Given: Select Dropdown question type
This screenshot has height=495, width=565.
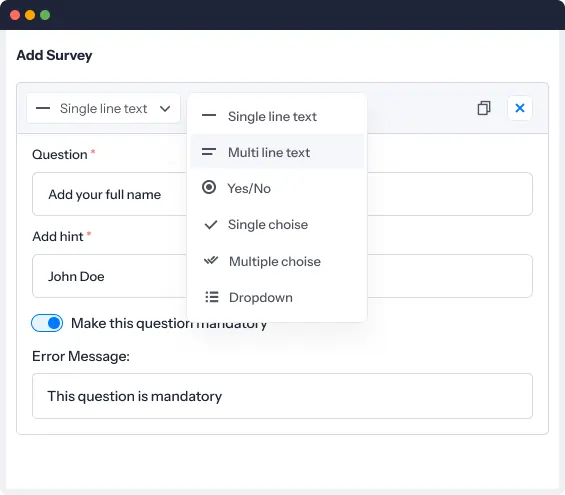Looking at the screenshot, I should [277, 297].
